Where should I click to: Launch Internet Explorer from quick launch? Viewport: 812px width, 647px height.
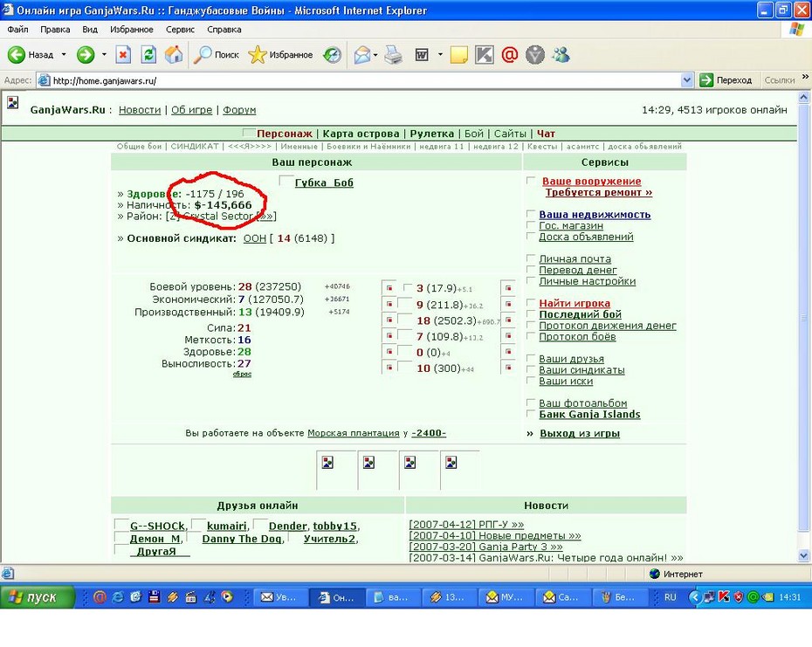(x=118, y=596)
